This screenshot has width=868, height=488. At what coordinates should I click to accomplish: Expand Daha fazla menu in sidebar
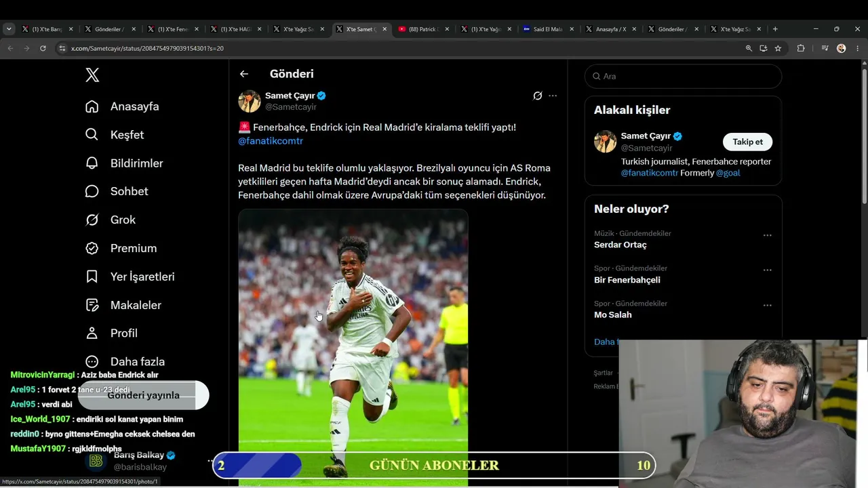[x=125, y=362]
